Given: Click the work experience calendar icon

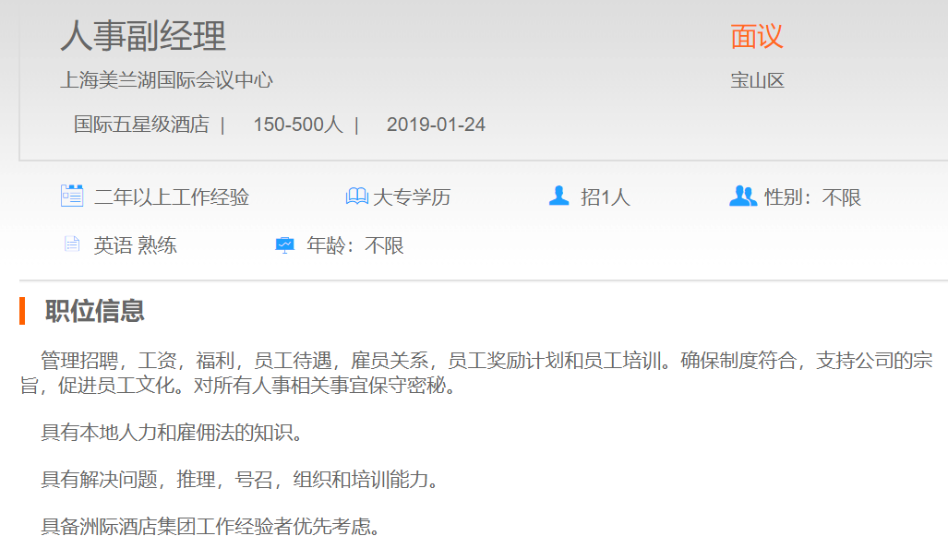Looking at the screenshot, I should (72, 196).
